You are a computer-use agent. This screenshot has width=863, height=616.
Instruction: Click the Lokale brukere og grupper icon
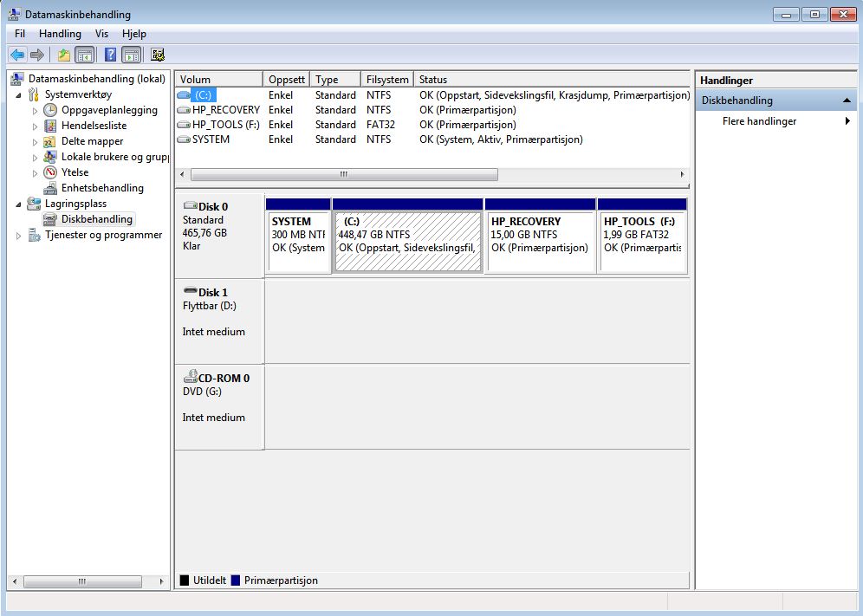point(50,157)
